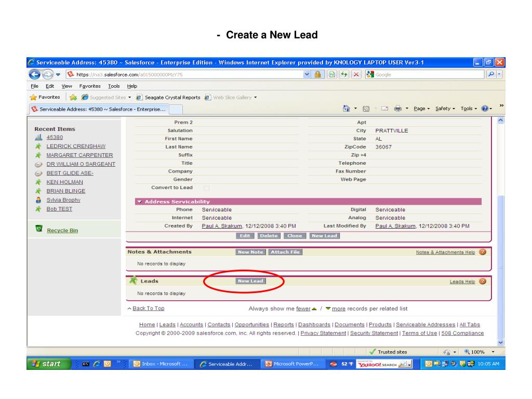Expand the Web Slice Gallery dropdown
This screenshot has height=399, width=532.
point(256,97)
